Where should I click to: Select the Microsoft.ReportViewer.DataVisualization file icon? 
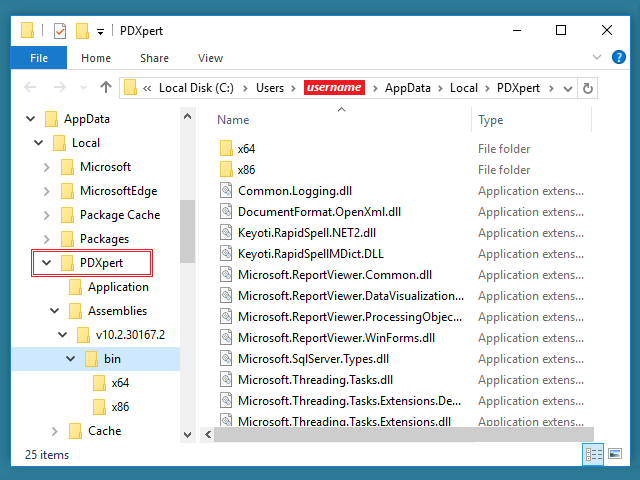[226, 295]
